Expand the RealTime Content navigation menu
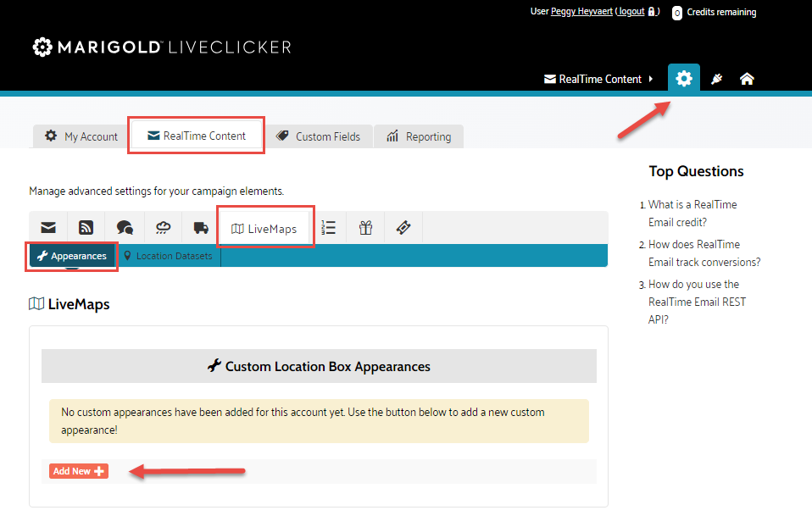812x527 pixels. click(598, 79)
